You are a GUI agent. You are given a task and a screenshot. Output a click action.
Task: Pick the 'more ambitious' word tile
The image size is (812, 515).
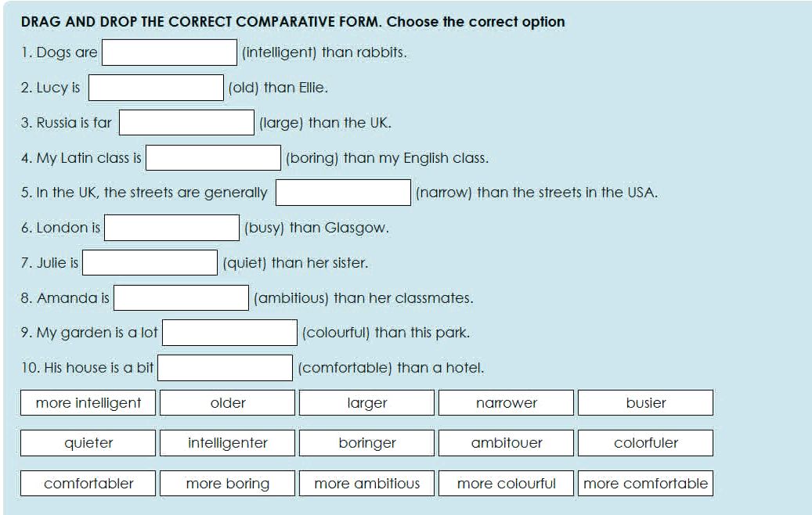click(x=366, y=483)
